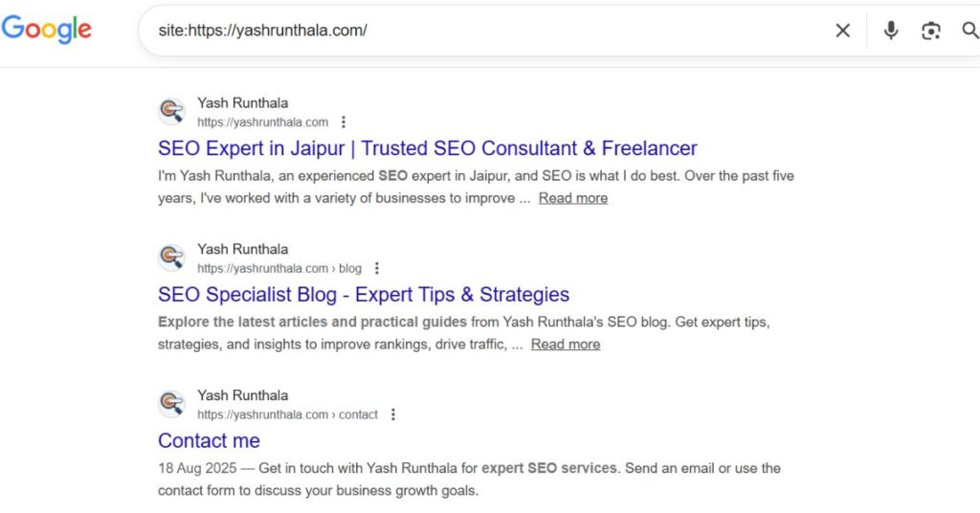Open "SEO Specialist Blog" result title
Image resolution: width=980 pixels, height=513 pixels.
tap(364, 295)
